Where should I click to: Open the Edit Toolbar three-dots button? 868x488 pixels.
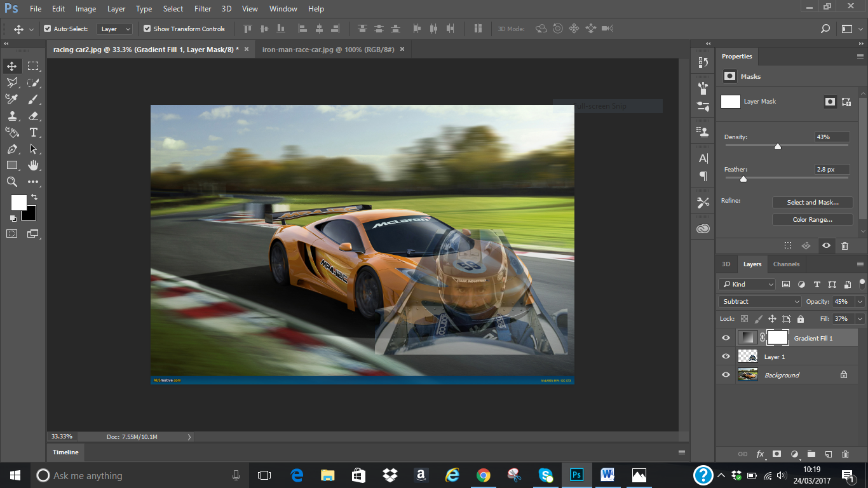coord(33,182)
